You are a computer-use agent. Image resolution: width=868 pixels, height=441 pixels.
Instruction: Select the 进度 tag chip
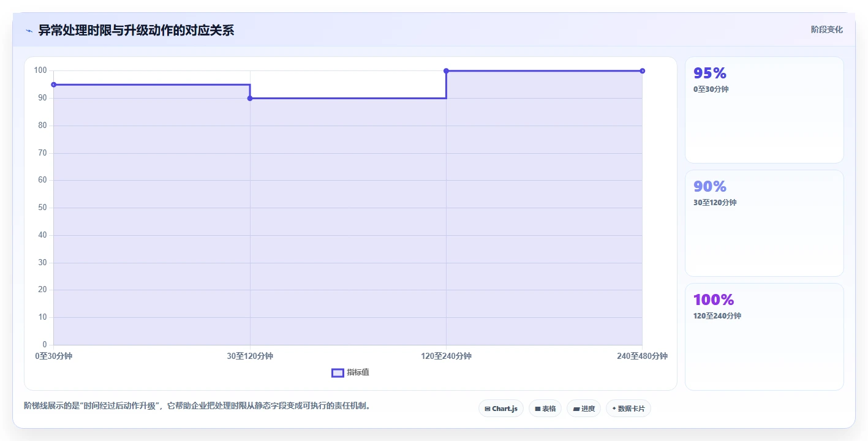pyautogui.click(x=584, y=409)
